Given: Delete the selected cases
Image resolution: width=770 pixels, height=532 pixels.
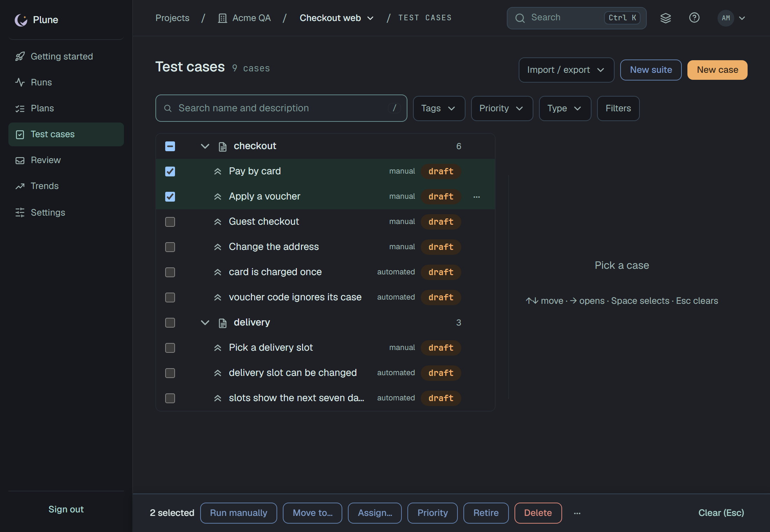Looking at the screenshot, I should coord(538,513).
